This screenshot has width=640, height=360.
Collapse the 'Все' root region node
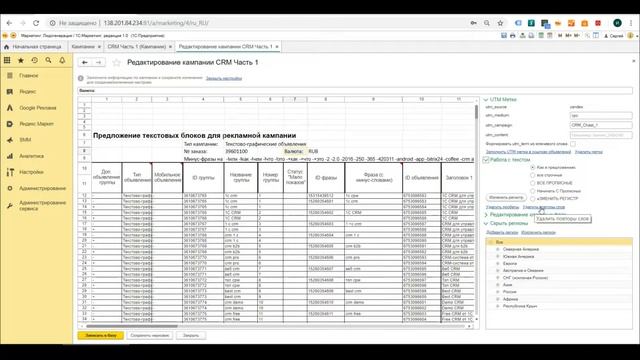click(491, 242)
